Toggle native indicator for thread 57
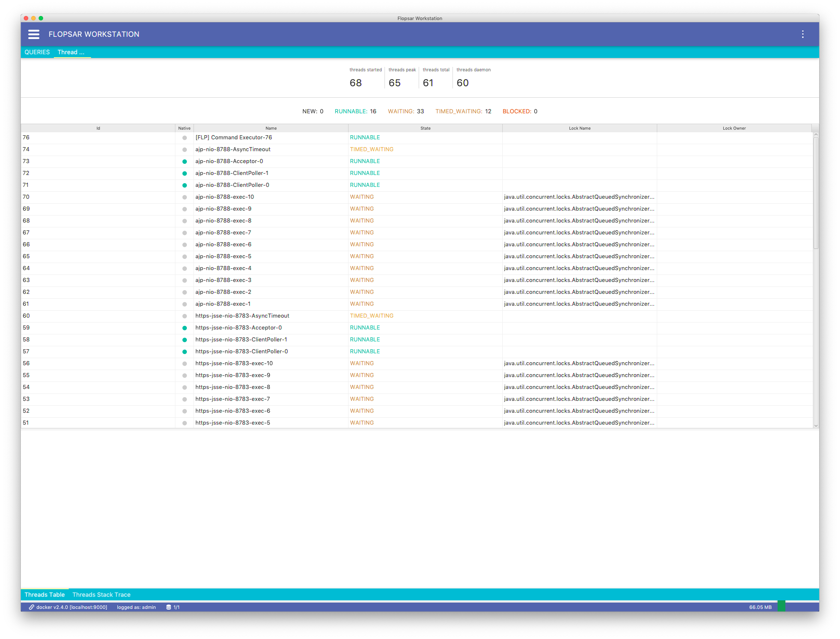 [x=185, y=352]
